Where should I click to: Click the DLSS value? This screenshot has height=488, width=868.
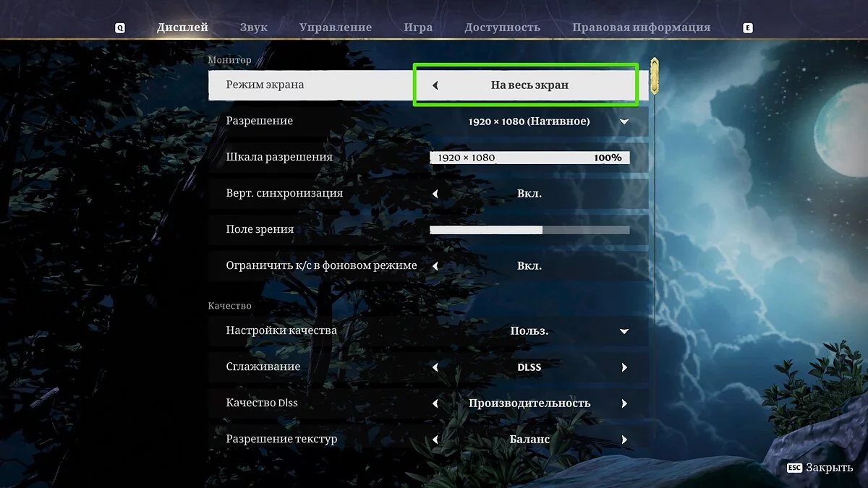pos(529,367)
